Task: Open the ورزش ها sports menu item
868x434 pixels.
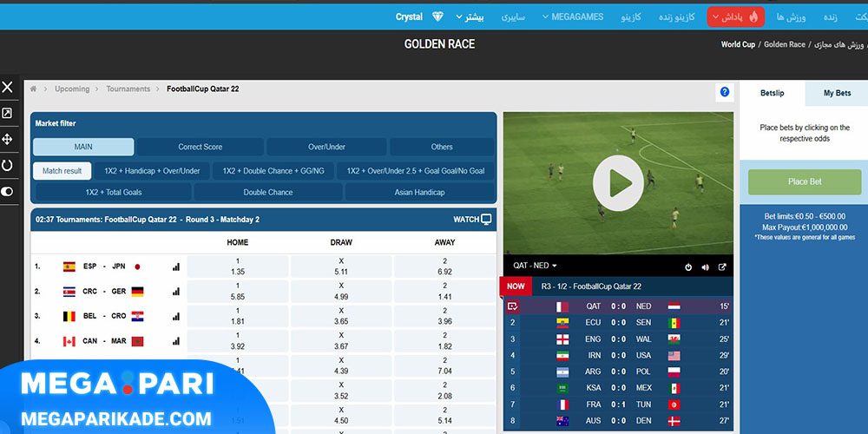Action: coord(791,16)
